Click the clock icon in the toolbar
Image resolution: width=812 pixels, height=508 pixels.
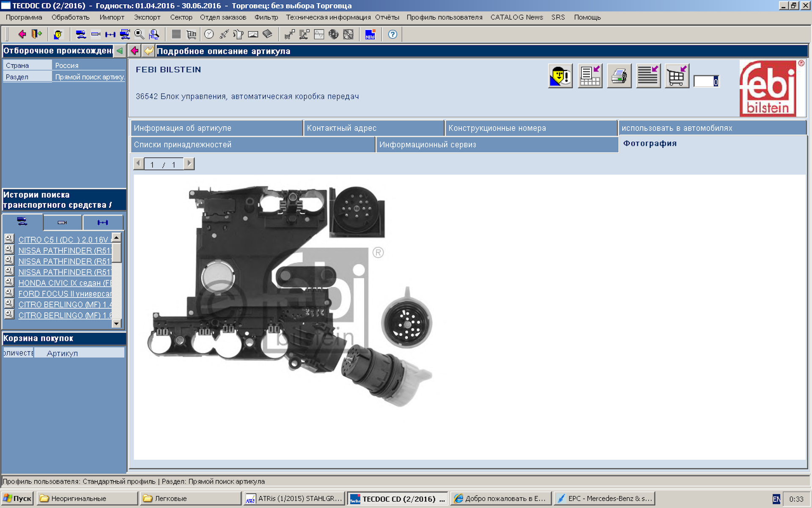tap(209, 34)
